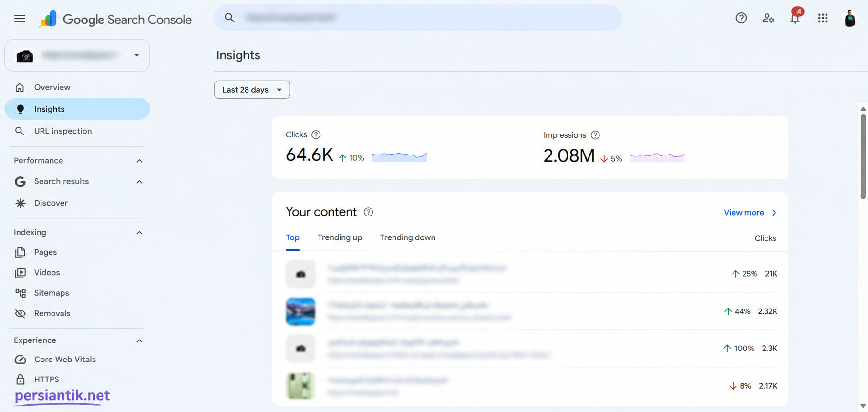This screenshot has width=868, height=412.
Task: Click the lake landscape content thumbnail
Action: click(300, 311)
